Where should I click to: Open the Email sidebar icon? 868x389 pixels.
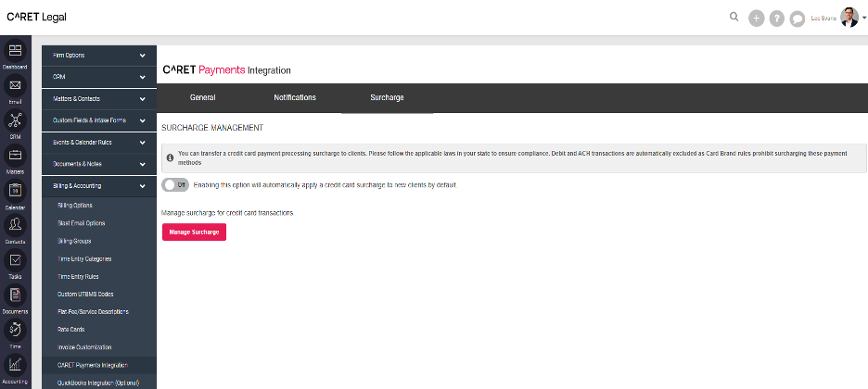click(15, 85)
